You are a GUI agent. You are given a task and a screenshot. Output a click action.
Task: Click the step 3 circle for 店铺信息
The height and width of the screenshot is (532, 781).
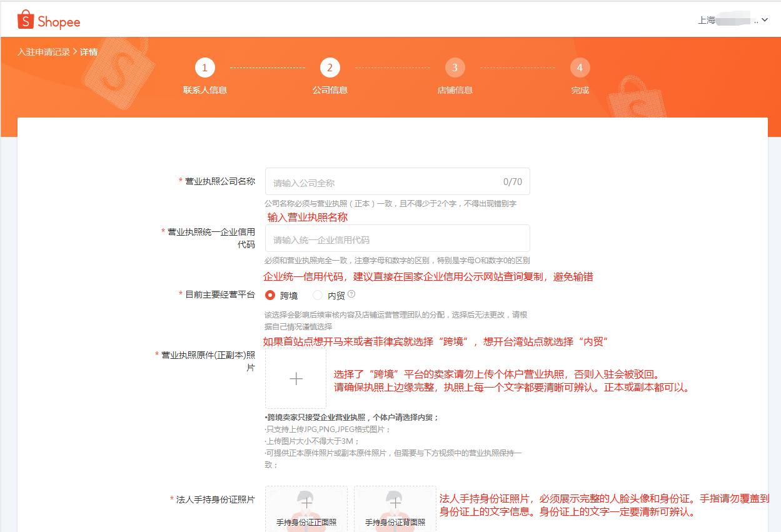pos(455,68)
